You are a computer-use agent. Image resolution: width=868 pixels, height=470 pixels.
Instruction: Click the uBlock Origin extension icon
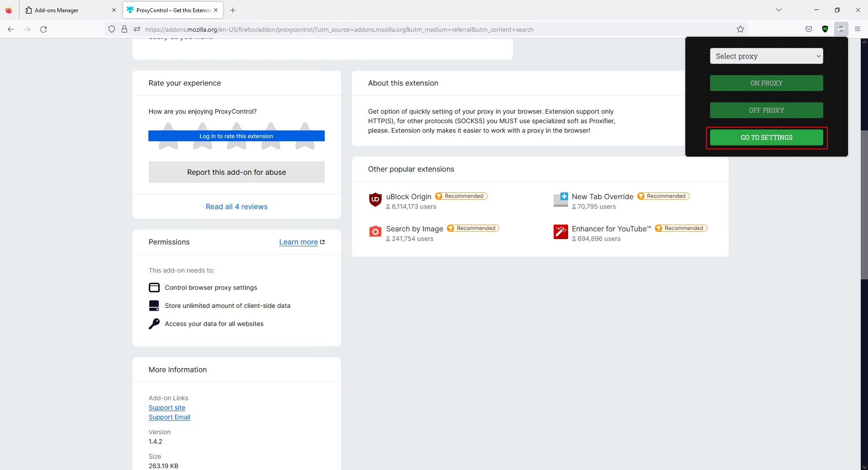(375, 200)
